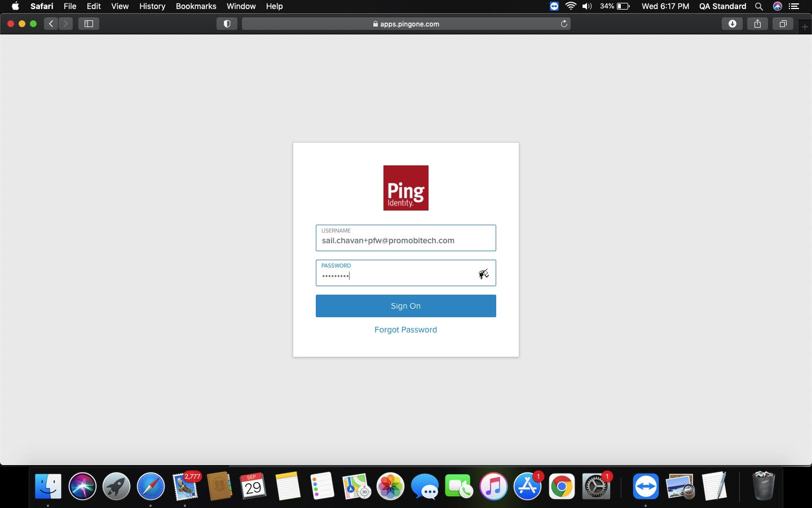Open the Safari menu

(x=42, y=6)
